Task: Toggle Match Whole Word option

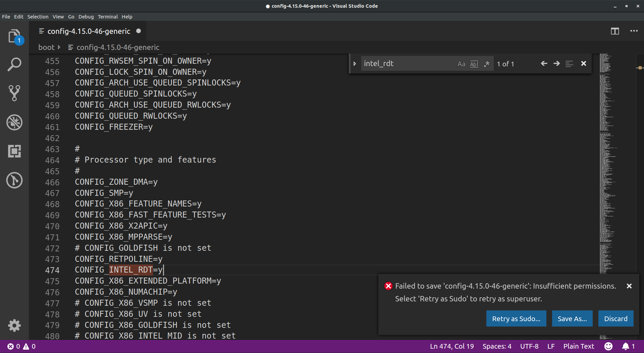Action: pyautogui.click(x=474, y=64)
